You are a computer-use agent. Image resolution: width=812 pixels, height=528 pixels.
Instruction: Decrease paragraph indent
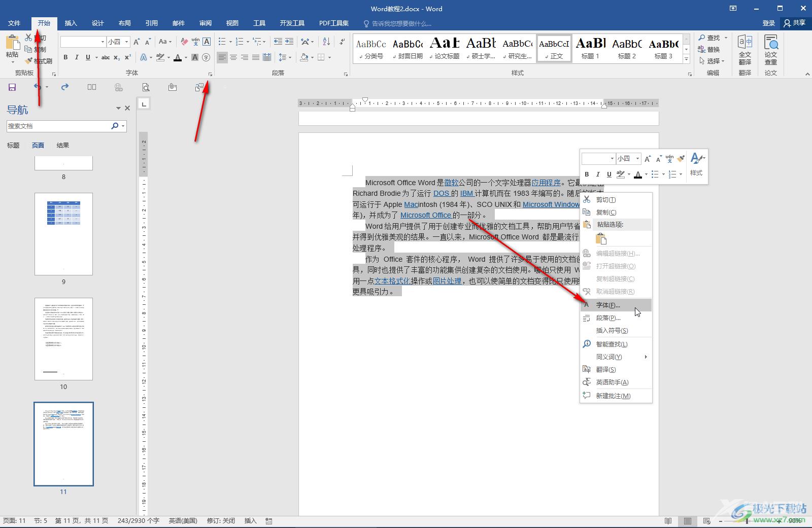[278, 42]
